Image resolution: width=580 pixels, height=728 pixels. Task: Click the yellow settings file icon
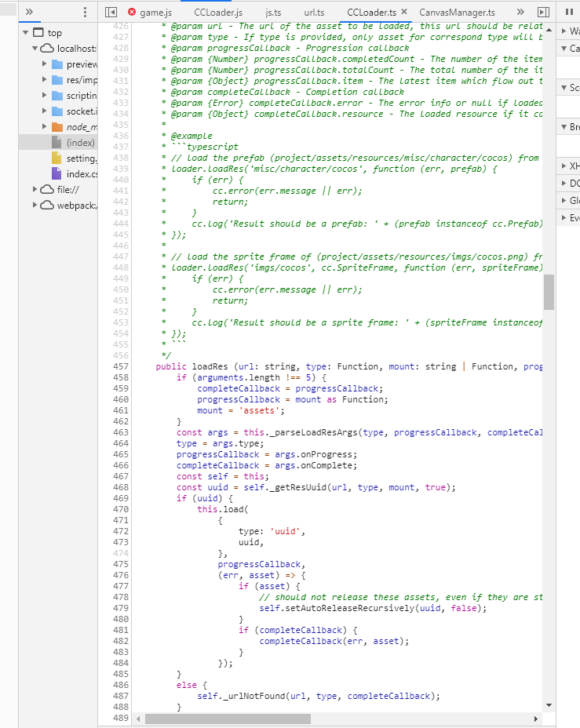point(57,158)
